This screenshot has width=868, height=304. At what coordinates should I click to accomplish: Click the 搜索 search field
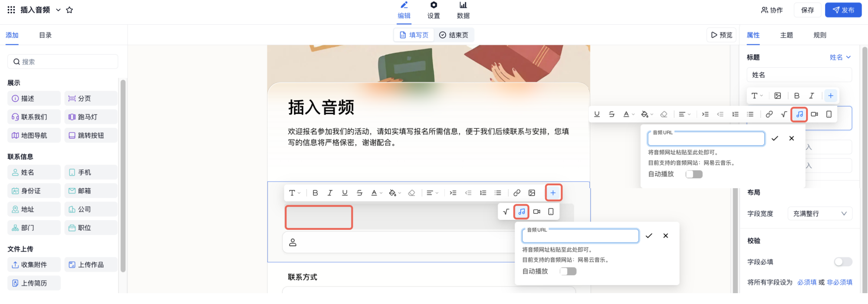point(62,62)
